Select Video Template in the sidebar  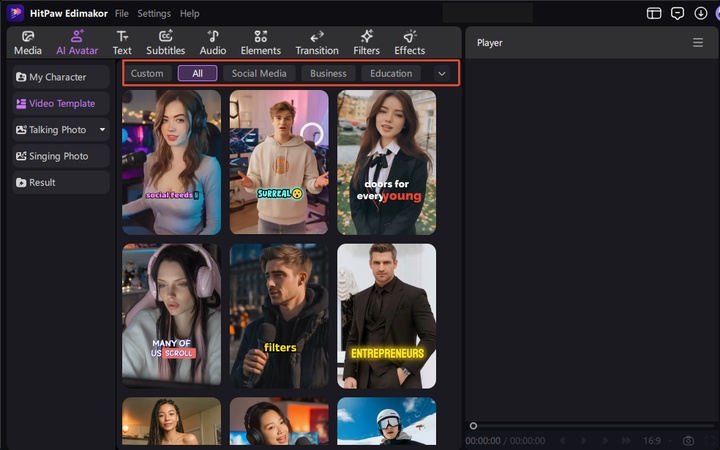tap(61, 103)
